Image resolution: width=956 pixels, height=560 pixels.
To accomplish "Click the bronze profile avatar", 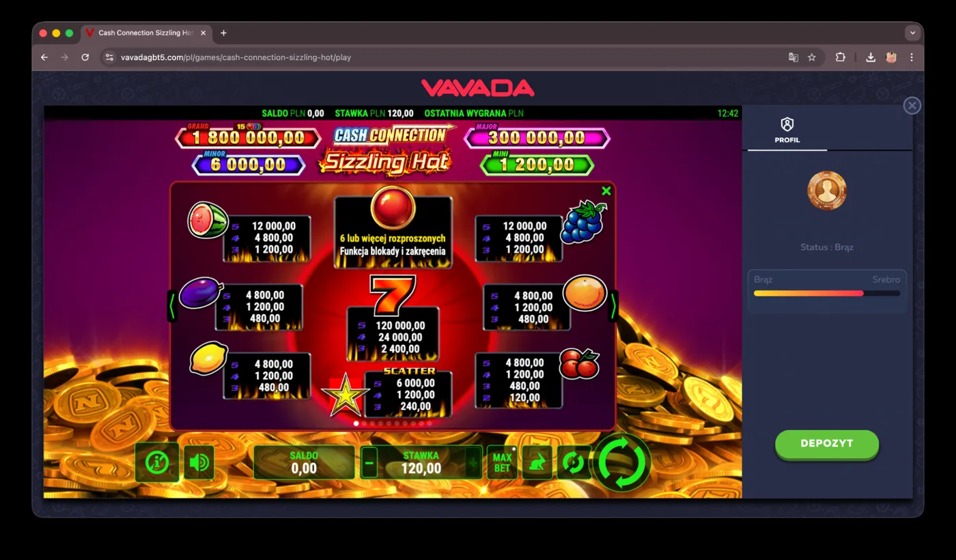I will (x=827, y=191).
